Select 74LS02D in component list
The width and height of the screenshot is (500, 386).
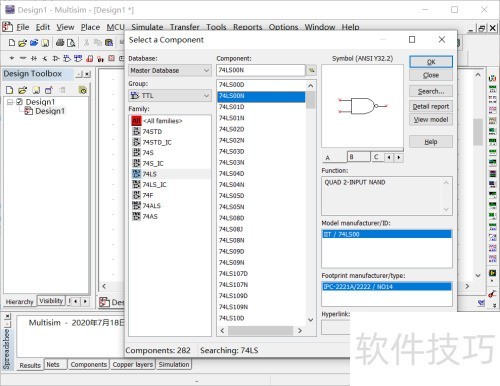click(261, 129)
